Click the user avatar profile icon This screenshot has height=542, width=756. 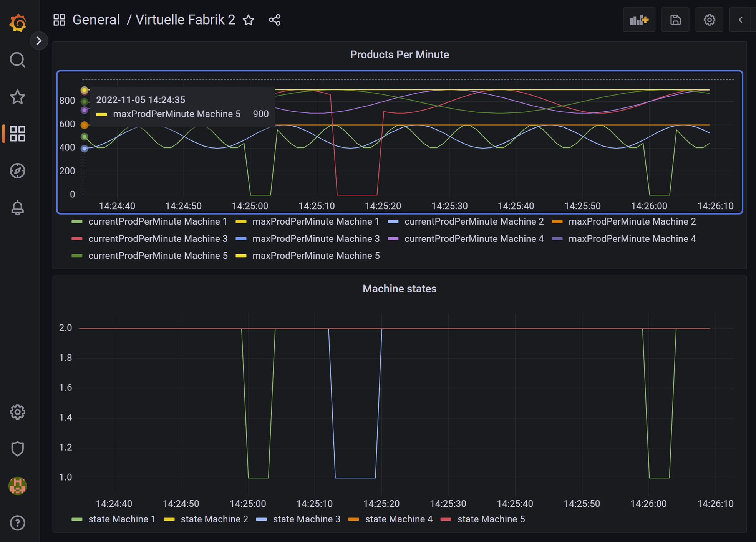click(18, 486)
